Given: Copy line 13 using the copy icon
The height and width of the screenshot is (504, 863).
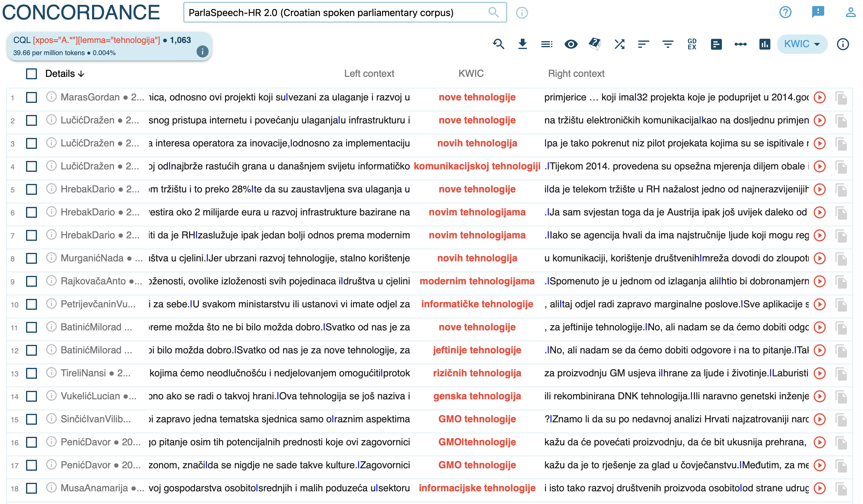Looking at the screenshot, I should (841, 373).
